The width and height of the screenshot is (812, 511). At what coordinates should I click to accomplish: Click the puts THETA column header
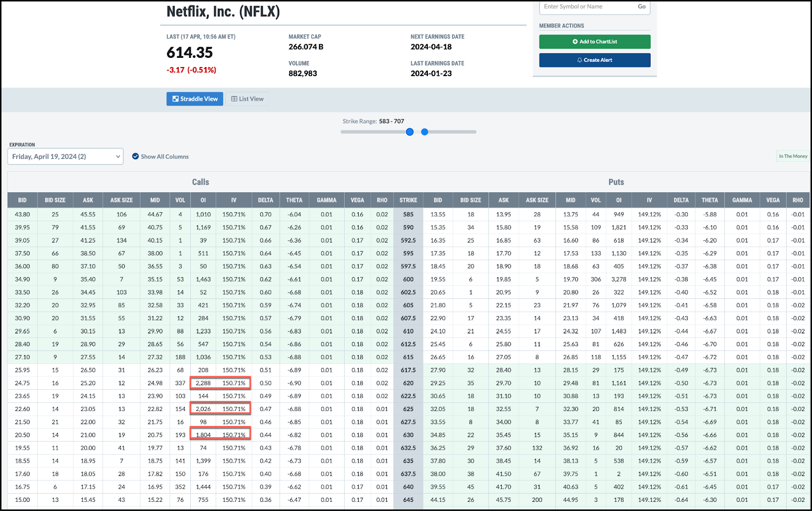pos(710,200)
